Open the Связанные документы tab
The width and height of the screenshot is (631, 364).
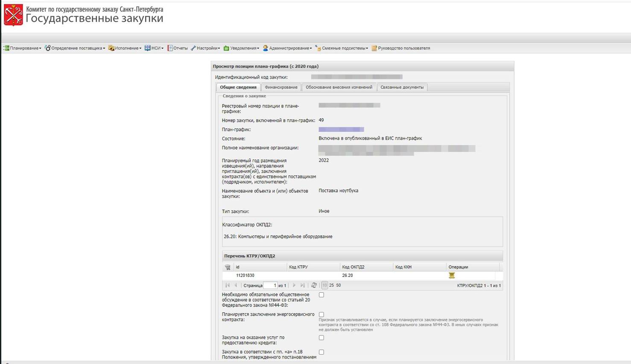click(x=402, y=87)
